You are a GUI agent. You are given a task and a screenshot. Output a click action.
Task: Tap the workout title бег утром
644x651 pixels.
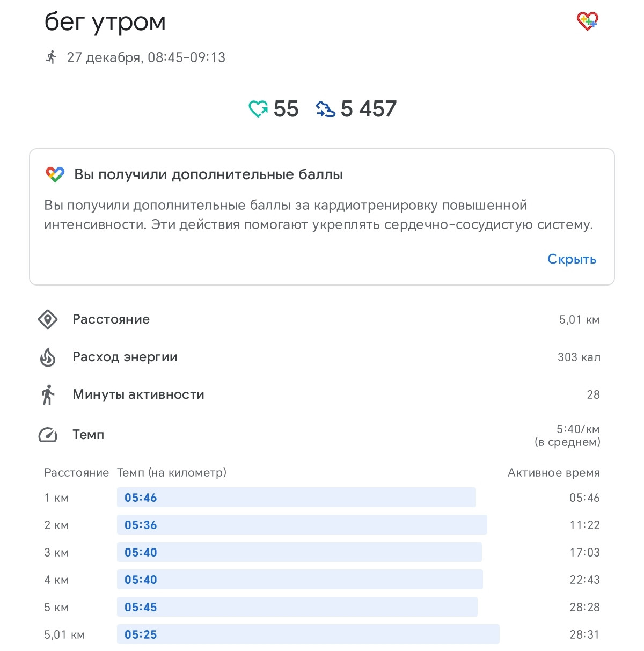(x=105, y=23)
